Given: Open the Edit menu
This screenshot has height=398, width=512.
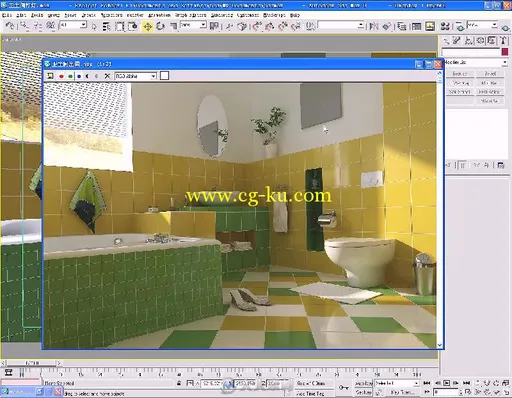Looking at the screenshot, I should [x=21, y=15].
